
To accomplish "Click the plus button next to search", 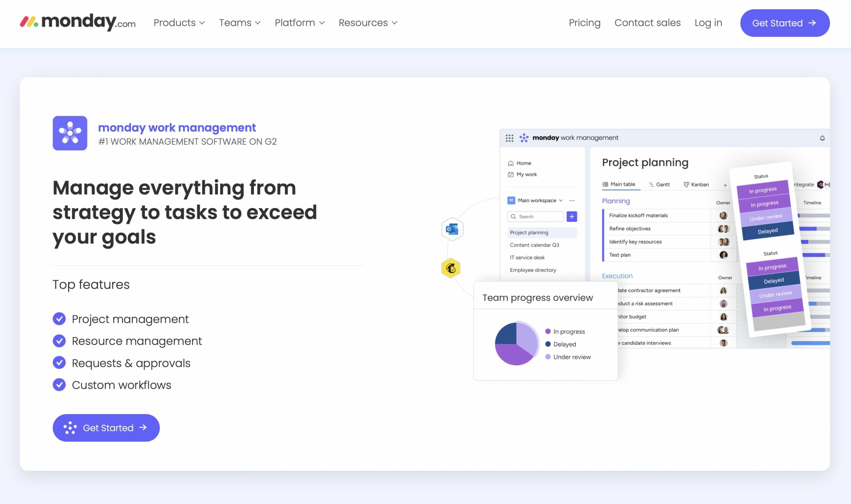I will click(572, 216).
